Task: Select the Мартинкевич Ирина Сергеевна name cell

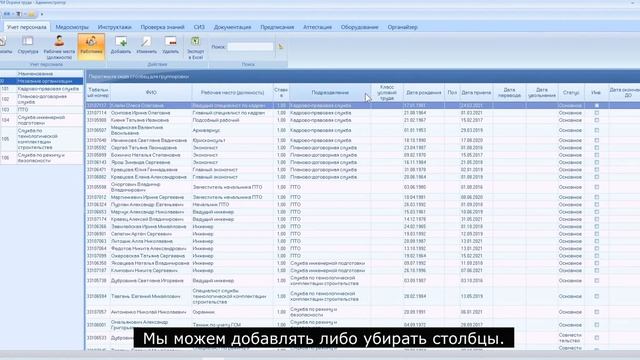Action: click(151, 197)
